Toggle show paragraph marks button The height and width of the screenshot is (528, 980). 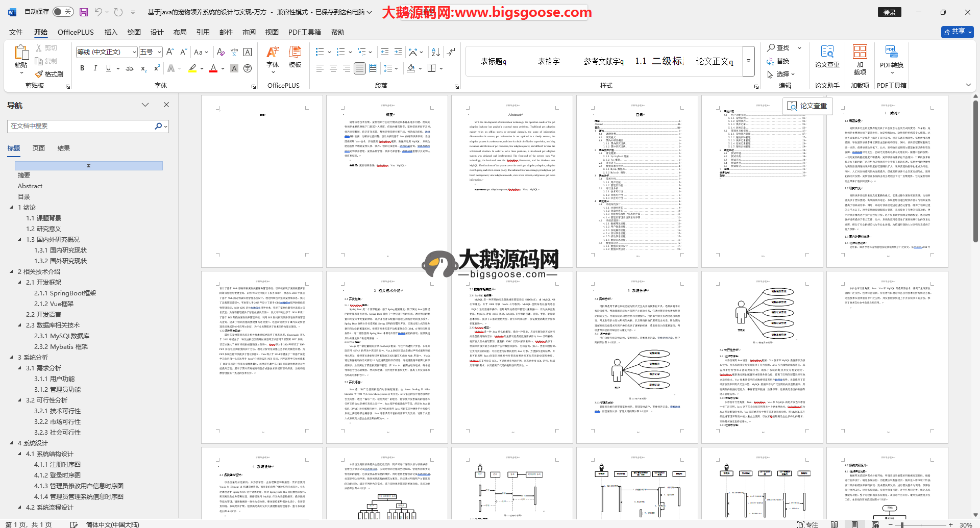point(451,52)
